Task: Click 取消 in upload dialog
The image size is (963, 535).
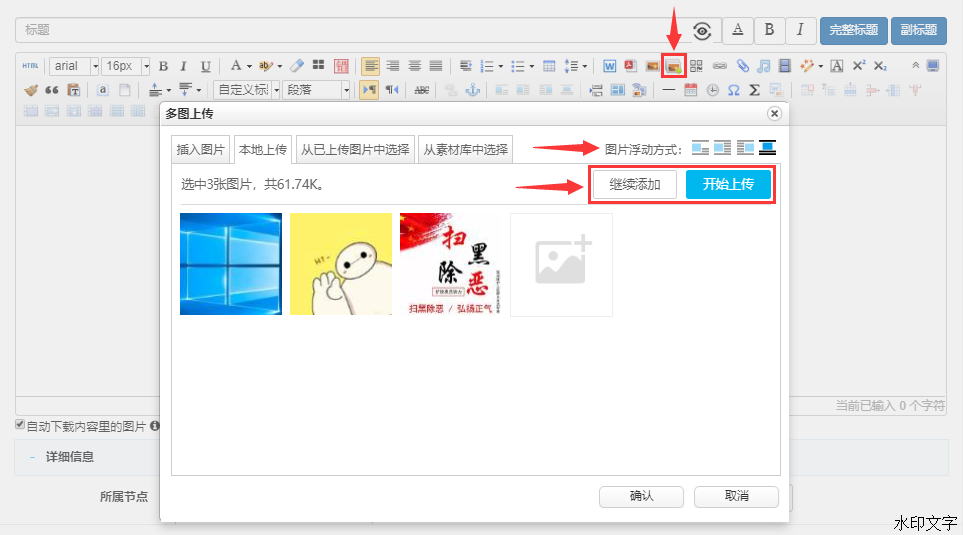Action: pos(736,496)
